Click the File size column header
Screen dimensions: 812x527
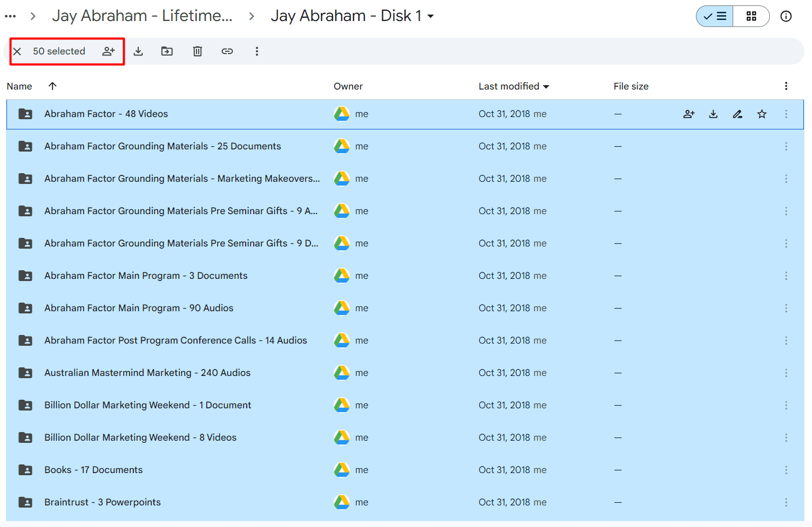tap(631, 86)
